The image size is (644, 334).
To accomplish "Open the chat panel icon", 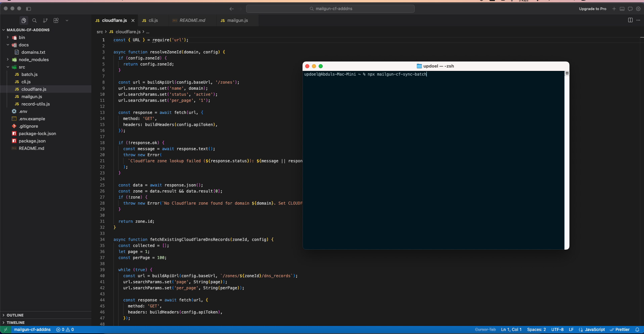I will tap(630, 9).
